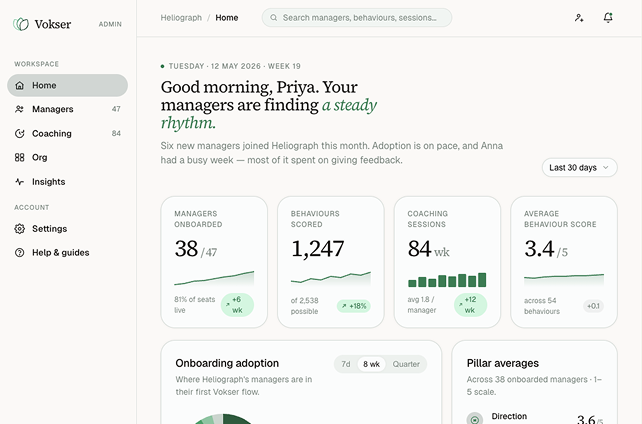
Task: Click the Home house icon
Action: tap(19, 85)
